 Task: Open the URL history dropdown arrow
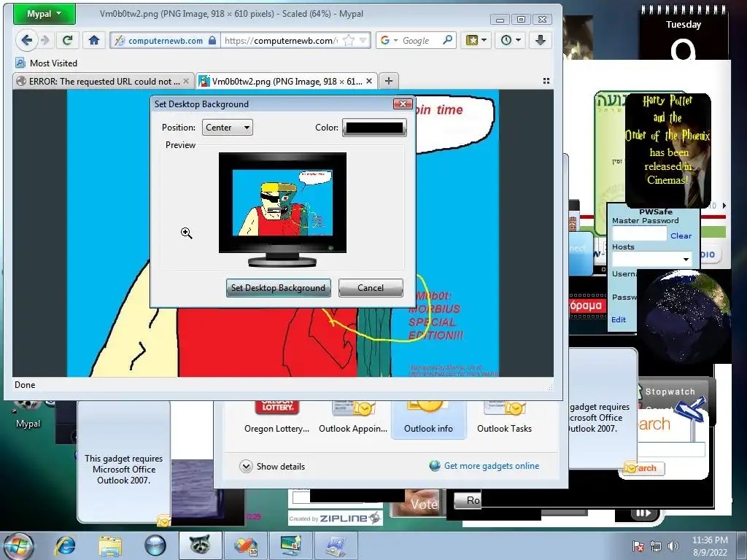[x=363, y=41]
